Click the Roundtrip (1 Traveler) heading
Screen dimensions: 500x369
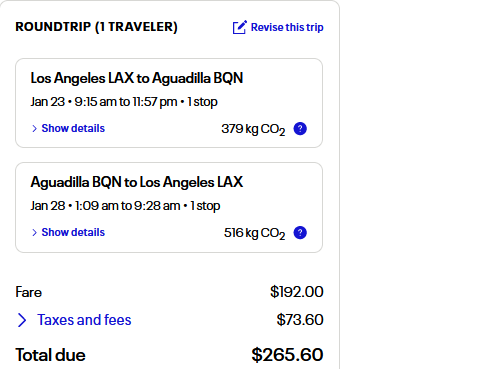point(96,27)
